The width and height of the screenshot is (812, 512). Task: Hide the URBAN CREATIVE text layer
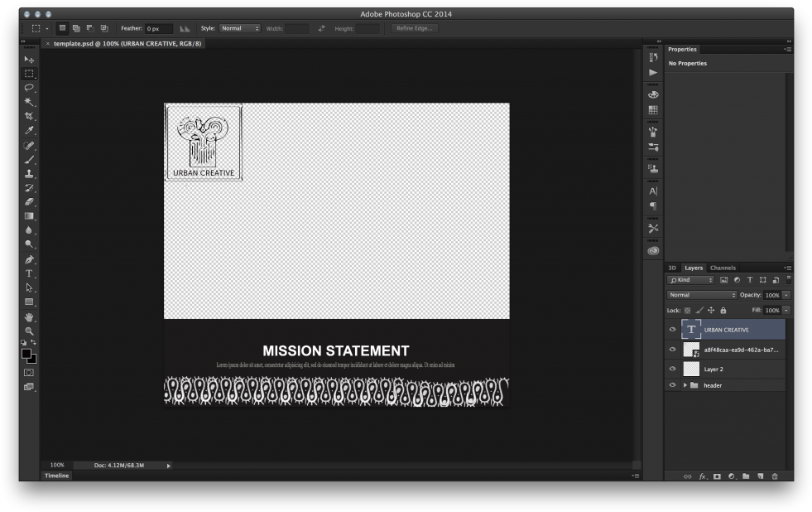[x=673, y=329]
